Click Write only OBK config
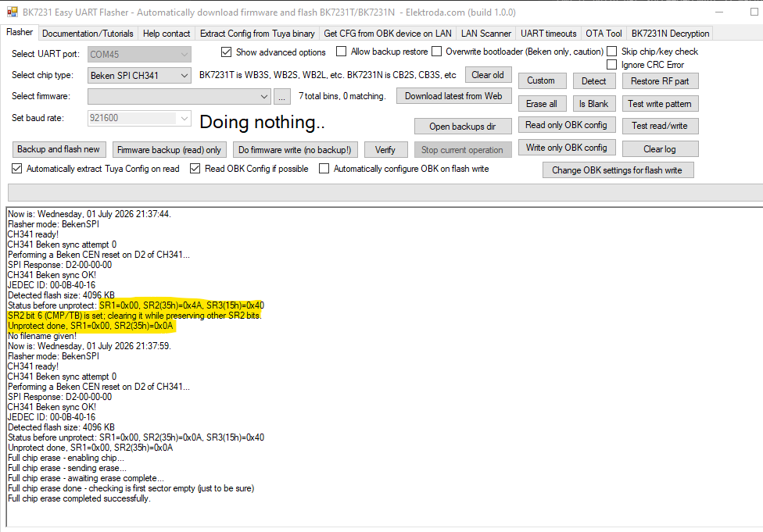This screenshot has height=532, width=763. coord(567,148)
